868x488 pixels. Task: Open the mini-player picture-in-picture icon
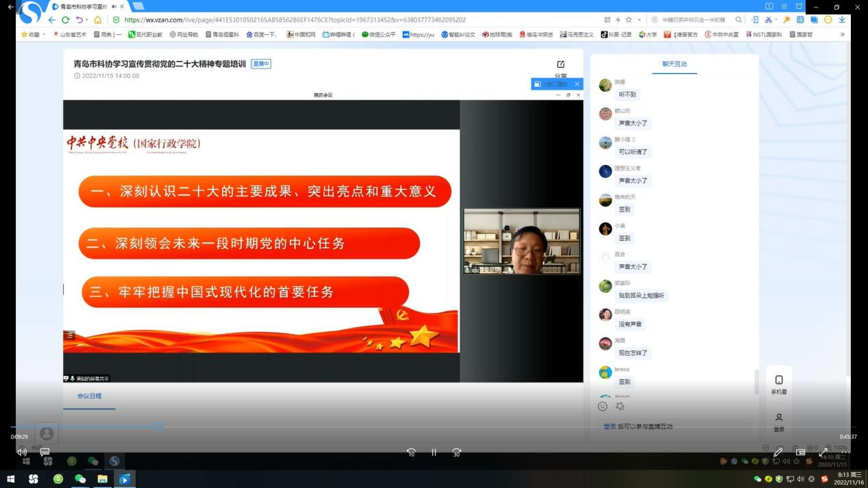[x=800, y=452]
